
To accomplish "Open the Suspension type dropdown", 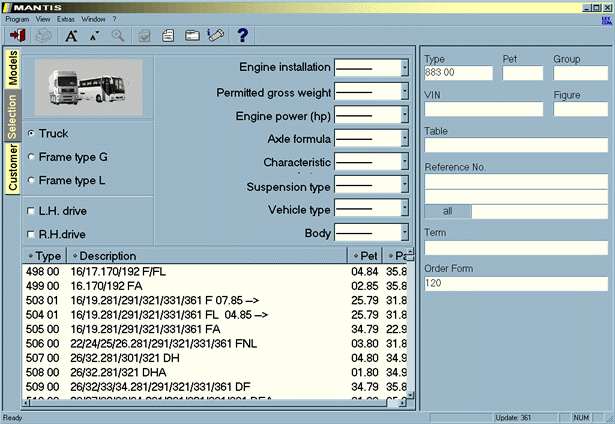I will point(404,186).
